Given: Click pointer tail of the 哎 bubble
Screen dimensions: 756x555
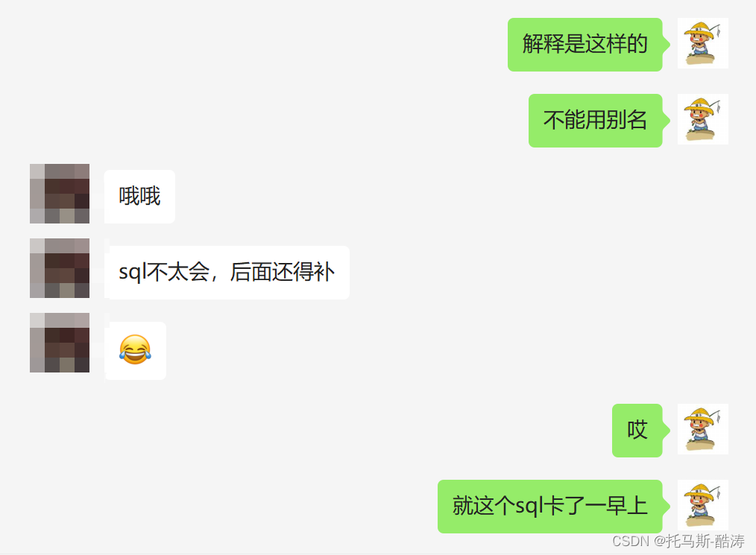Looking at the screenshot, I should click(667, 431).
